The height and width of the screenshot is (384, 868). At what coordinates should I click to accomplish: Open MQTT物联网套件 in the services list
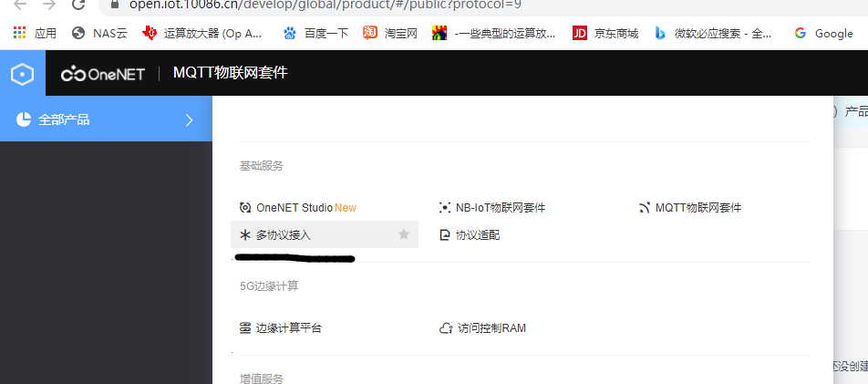[x=689, y=208]
